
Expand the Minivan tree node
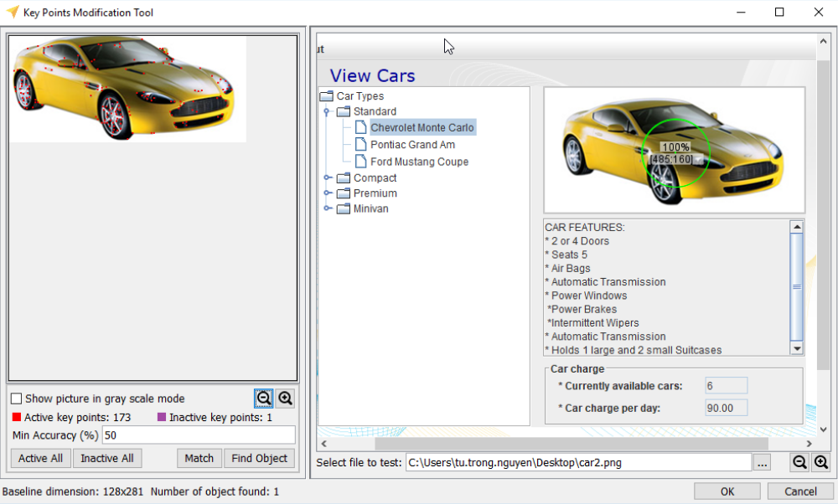tap(327, 208)
